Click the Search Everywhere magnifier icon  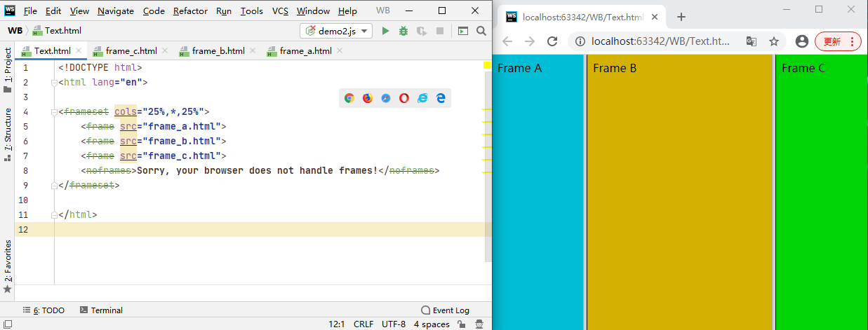(481, 31)
